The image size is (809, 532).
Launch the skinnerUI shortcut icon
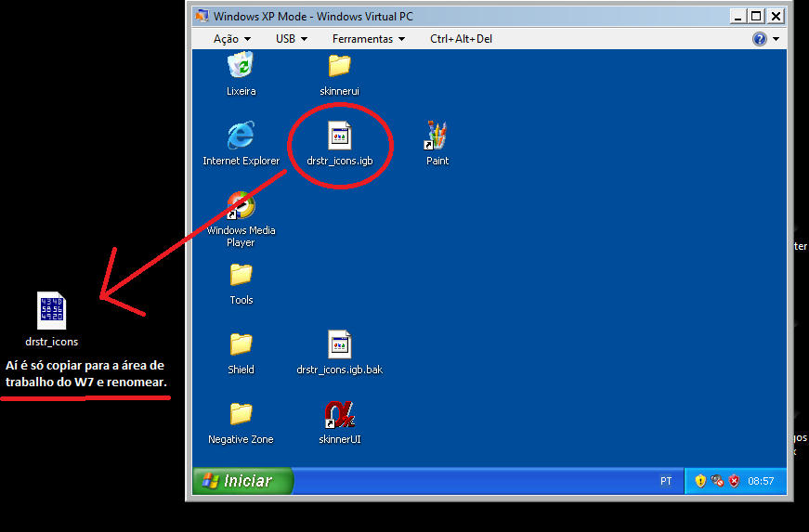pos(340,414)
